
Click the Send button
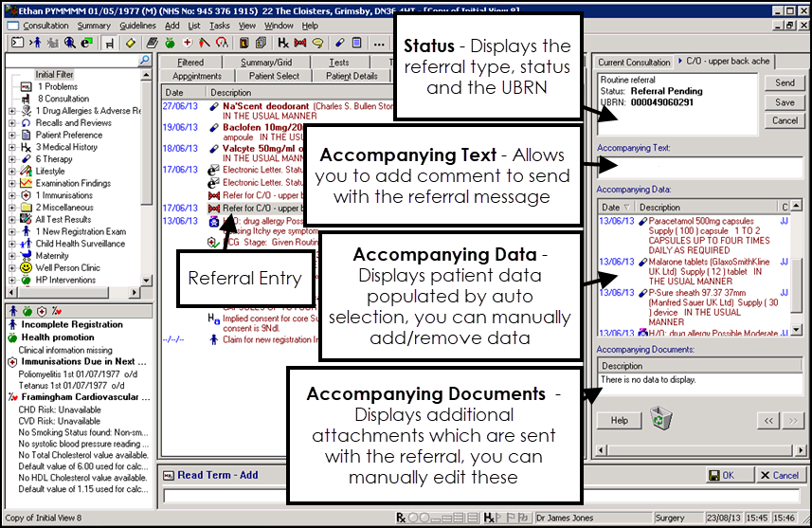tap(785, 83)
